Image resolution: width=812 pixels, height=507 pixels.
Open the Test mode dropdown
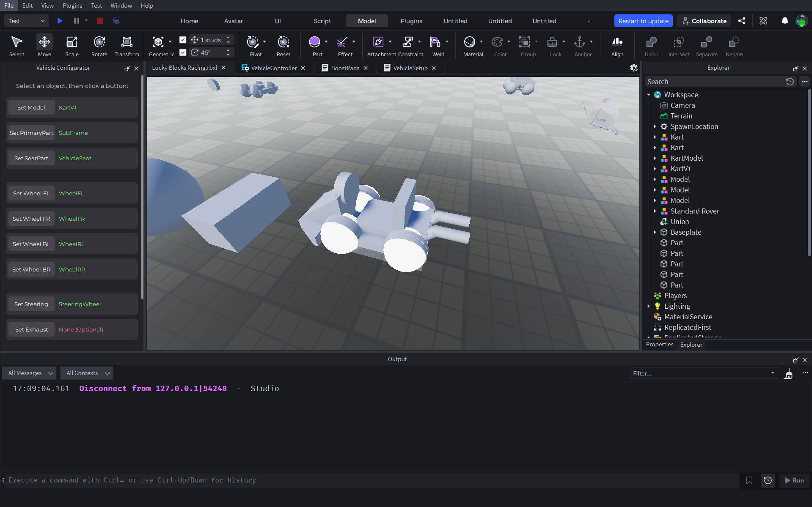click(26, 21)
